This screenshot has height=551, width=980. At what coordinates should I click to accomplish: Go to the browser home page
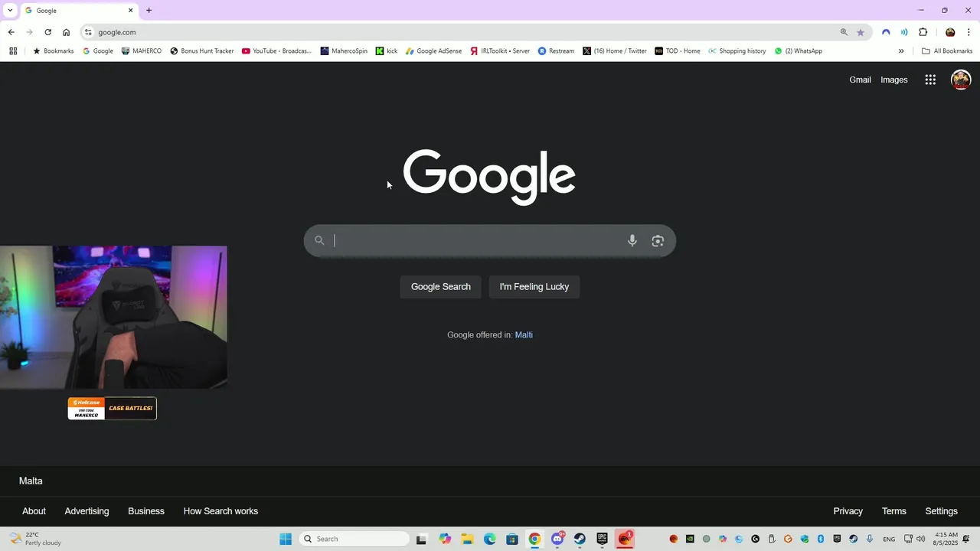pos(67,32)
